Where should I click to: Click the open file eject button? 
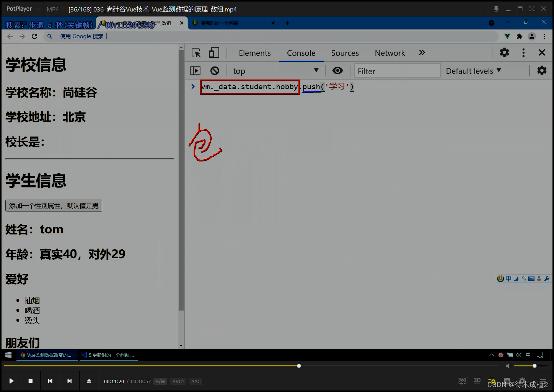pos(89,381)
